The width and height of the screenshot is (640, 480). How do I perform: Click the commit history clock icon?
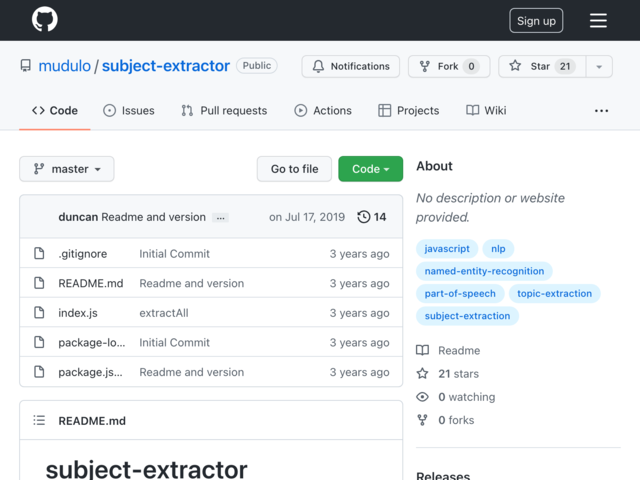pyautogui.click(x=363, y=217)
